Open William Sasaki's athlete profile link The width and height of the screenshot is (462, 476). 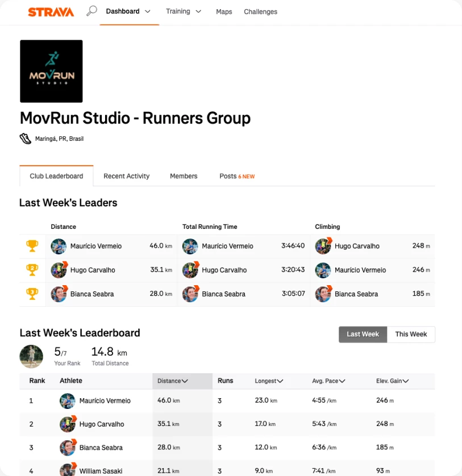coord(101,471)
